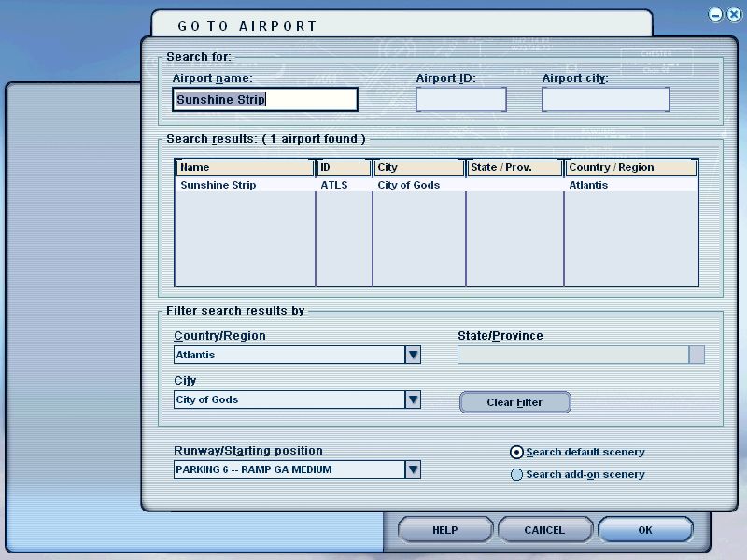The image size is (747, 560).
Task: Click the CANCEL button
Action: (544, 530)
